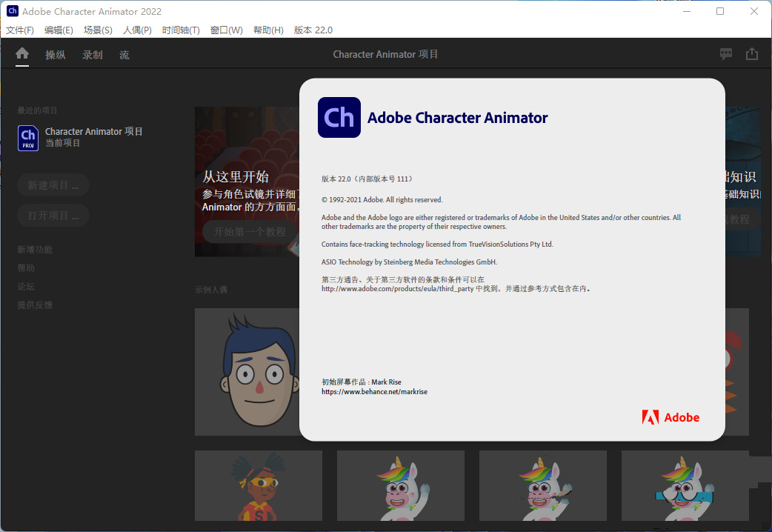772x532 pixels.
Task: Click the 1992-2021 Adobe copyright line
Action: (382, 199)
